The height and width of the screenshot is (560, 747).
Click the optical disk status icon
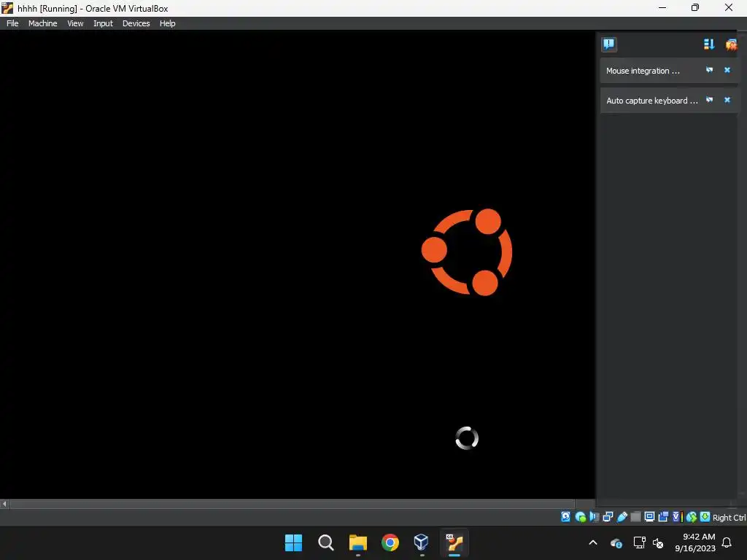[580, 517]
